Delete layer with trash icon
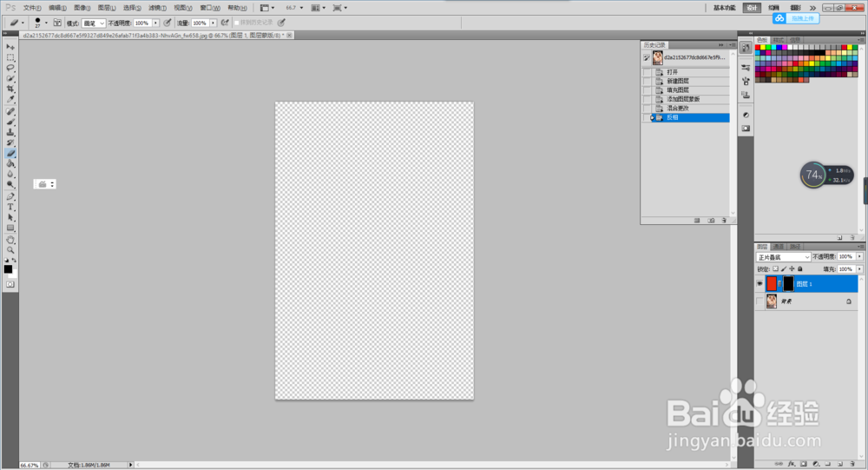The height and width of the screenshot is (470, 868). point(852,464)
